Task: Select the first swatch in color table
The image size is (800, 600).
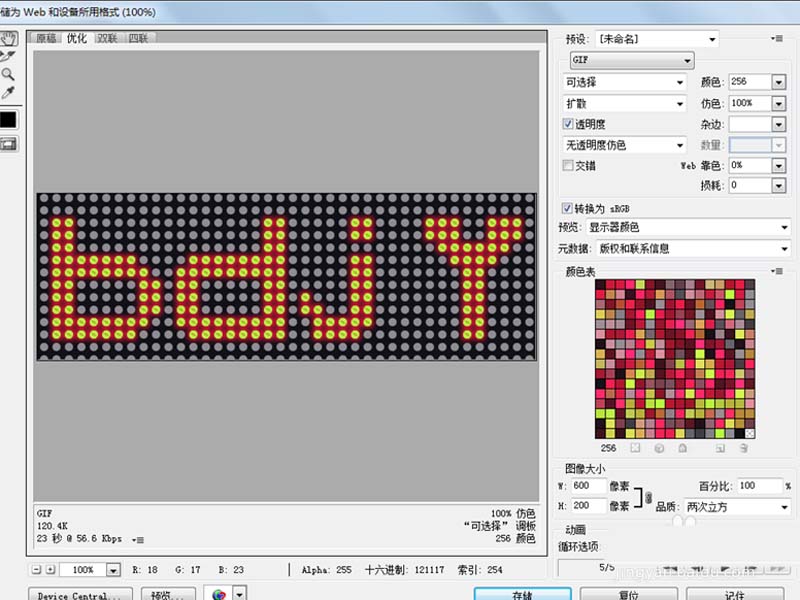Action: 600,284
